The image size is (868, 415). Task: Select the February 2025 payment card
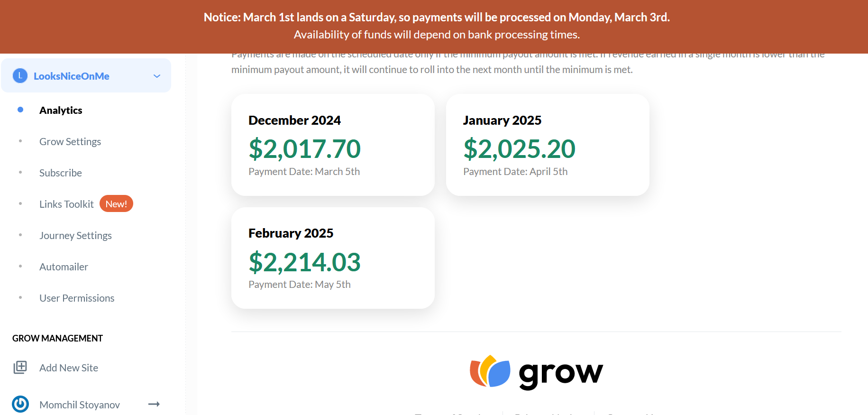[333, 258]
